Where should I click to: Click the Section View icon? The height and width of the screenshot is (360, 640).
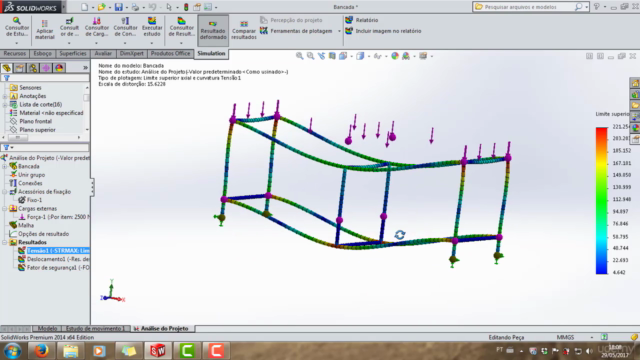click(332, 56)
